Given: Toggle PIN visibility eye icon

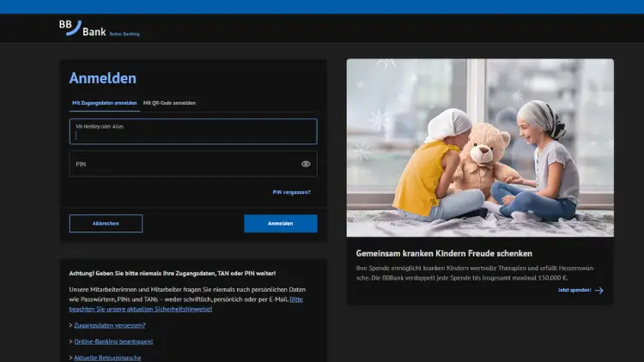Looking at the screenshot, I should tap(306, 164).
